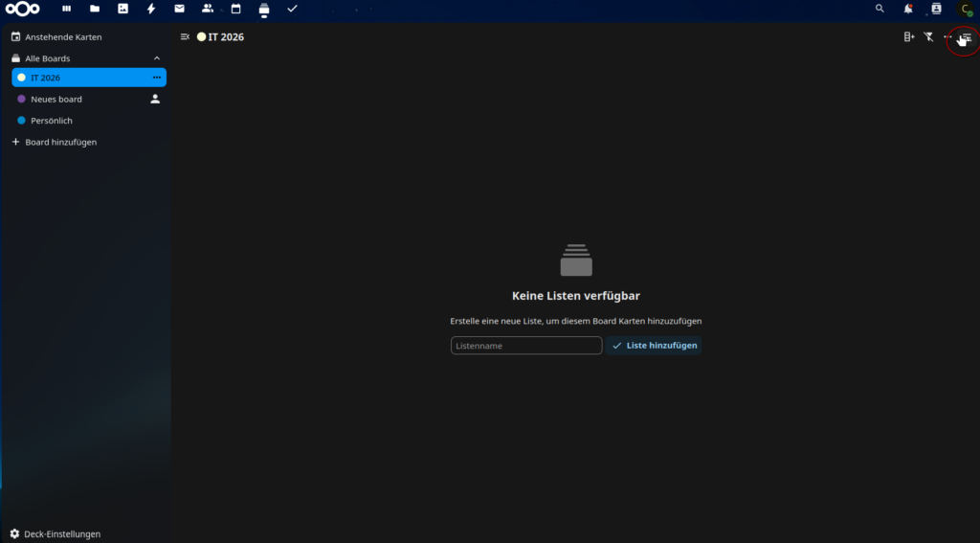Open Anstehende Karten view
Image resolution: width=980 pixels, height=543 pixels.
(63, 37)
